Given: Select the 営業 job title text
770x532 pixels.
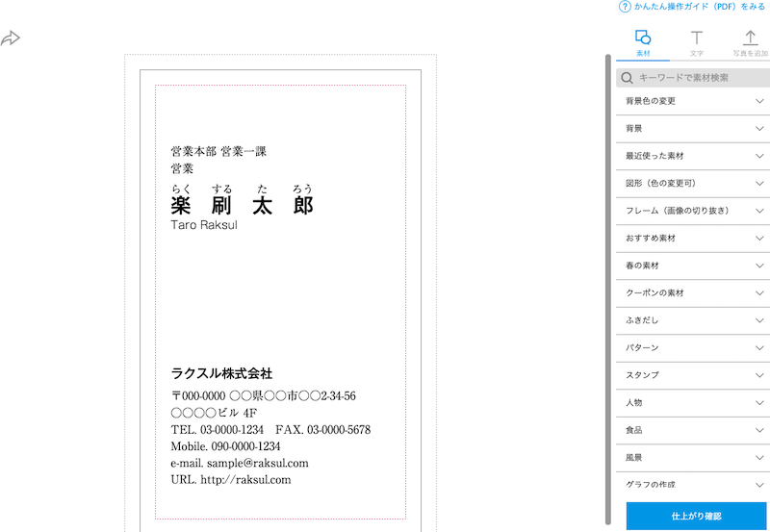Looking at the screenshot, I should (182, 168).
